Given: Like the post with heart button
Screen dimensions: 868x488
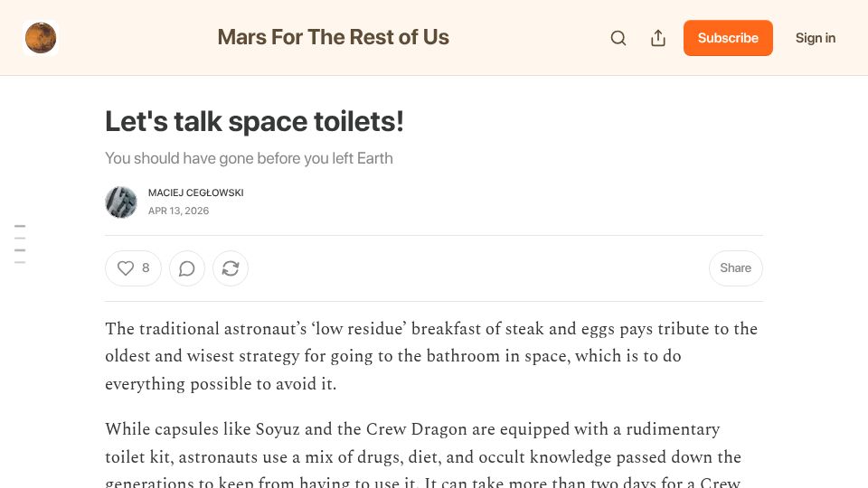Looking at the screenshot, I should point(134,268).
